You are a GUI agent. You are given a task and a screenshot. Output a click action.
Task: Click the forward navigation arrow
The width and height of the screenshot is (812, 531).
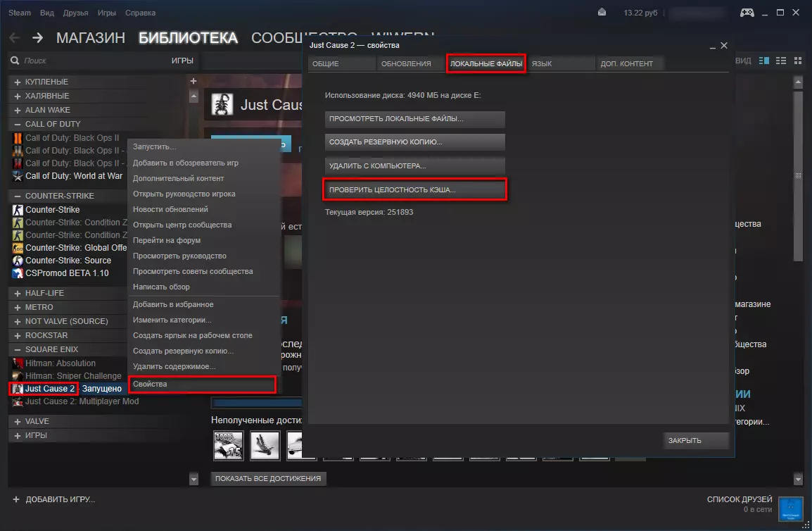pyautogui.click(x=37, y=38)
